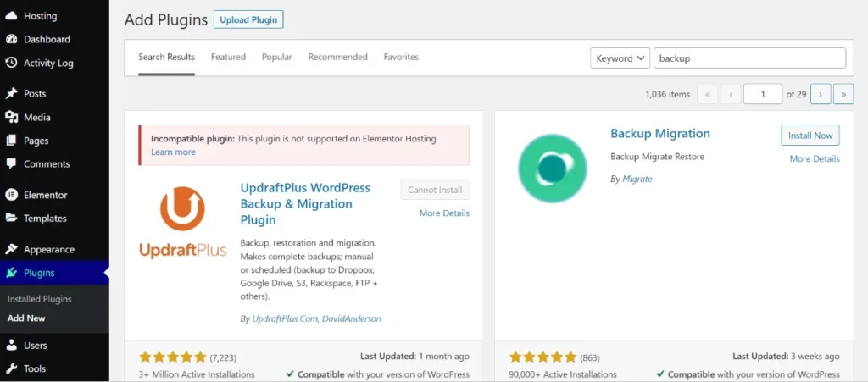Install the Backup Migration plugin
This screenshot has height=382, width=868.
(x=810, y=136)
